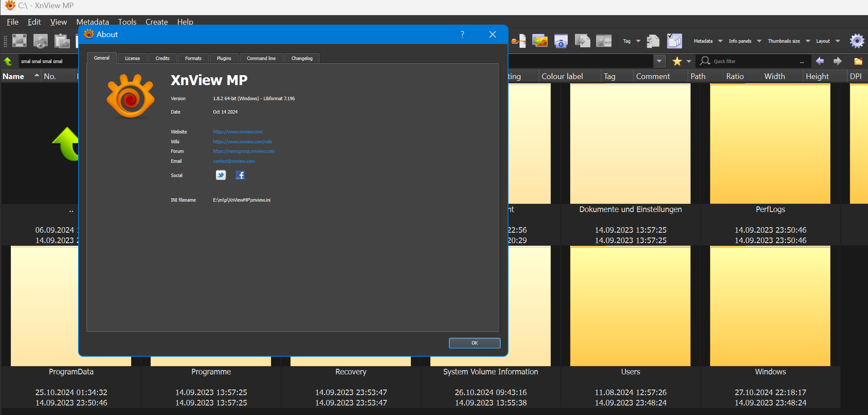Select the Dokumente und Einstellungen folder thumbnail
The height and width of the screenshot is (415, 868).
630,144
